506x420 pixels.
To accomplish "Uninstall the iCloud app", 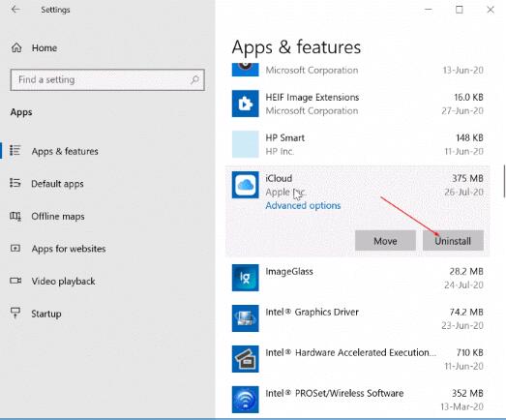I will point(453,241).
